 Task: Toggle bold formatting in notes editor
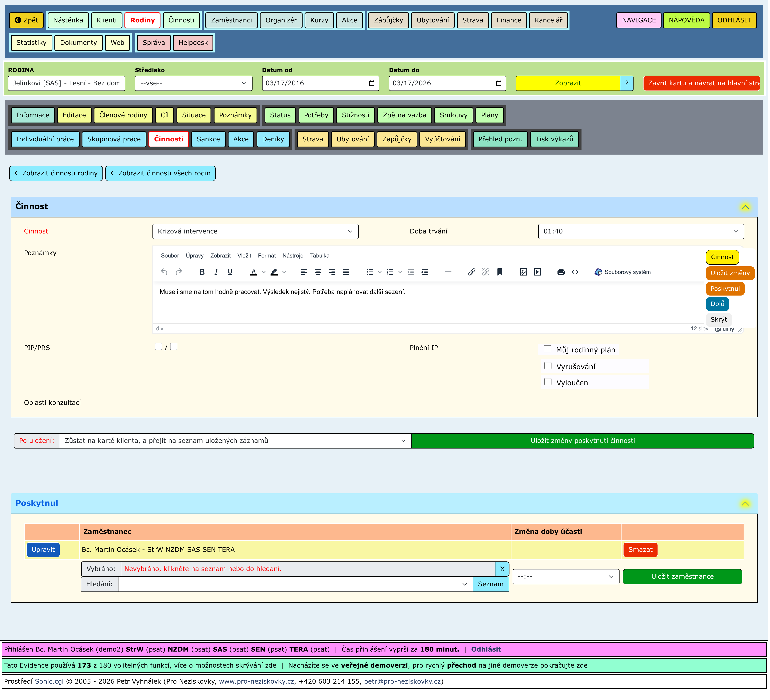[x=202, y=272]
